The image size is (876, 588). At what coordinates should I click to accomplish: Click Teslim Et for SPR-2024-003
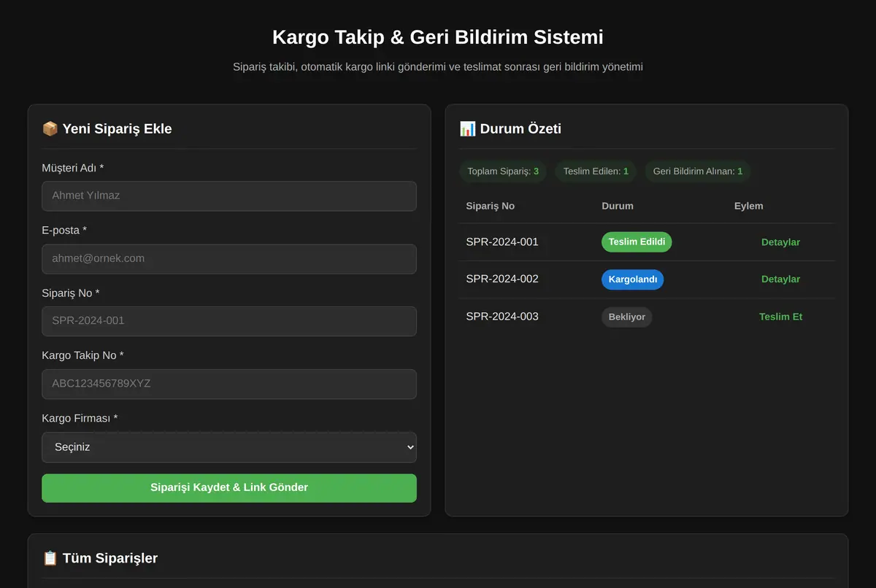[780, 317]
